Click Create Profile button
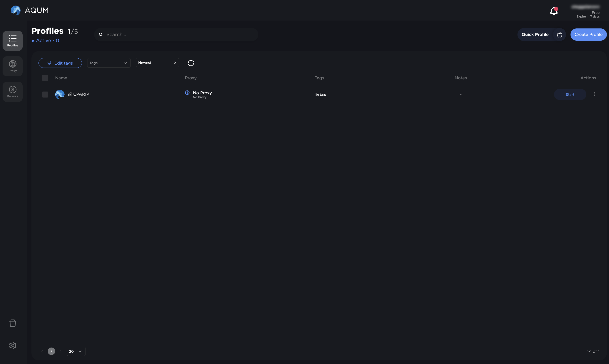This screenshot has width=609, height=364. 588,35
